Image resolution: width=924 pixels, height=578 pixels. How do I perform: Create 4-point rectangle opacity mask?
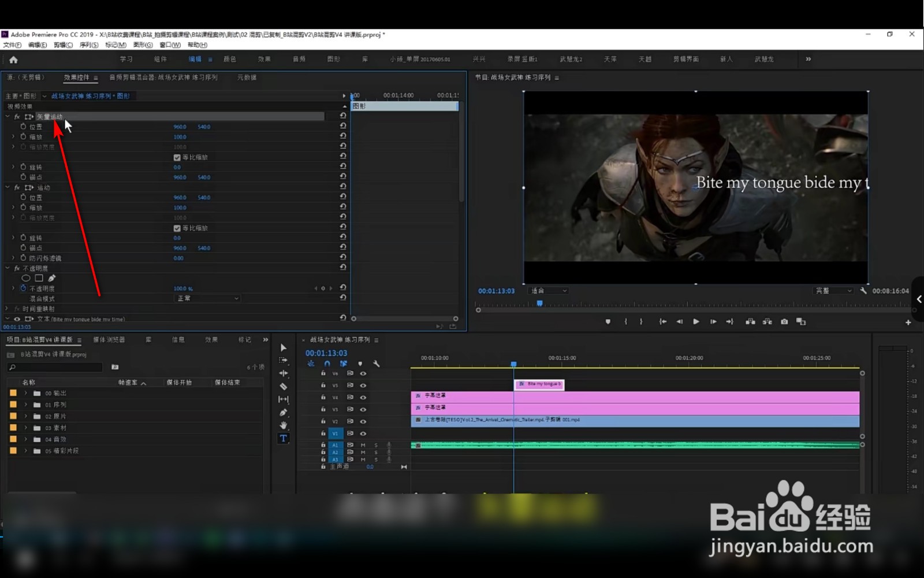[x=39, y=278]
